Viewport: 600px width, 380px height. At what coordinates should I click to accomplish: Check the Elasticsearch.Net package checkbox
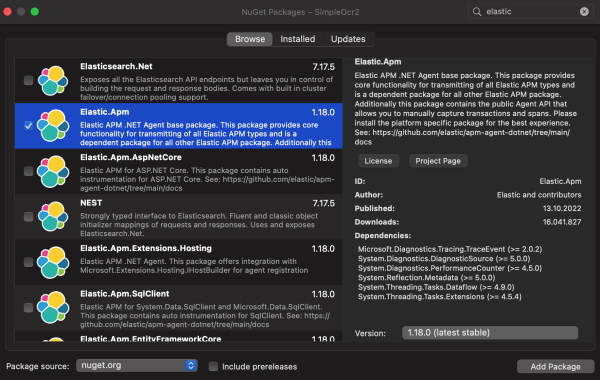point(28,80)
